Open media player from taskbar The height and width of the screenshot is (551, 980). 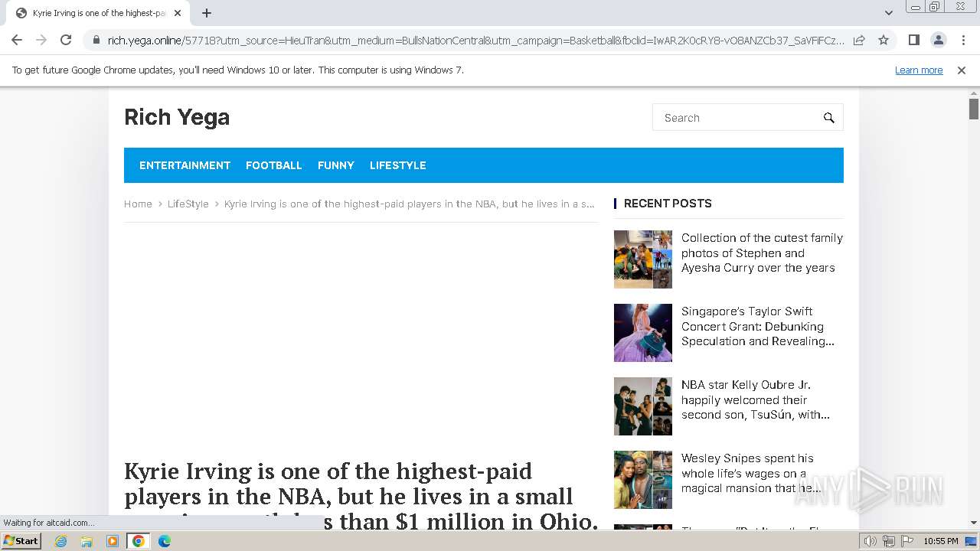point(113,541)
